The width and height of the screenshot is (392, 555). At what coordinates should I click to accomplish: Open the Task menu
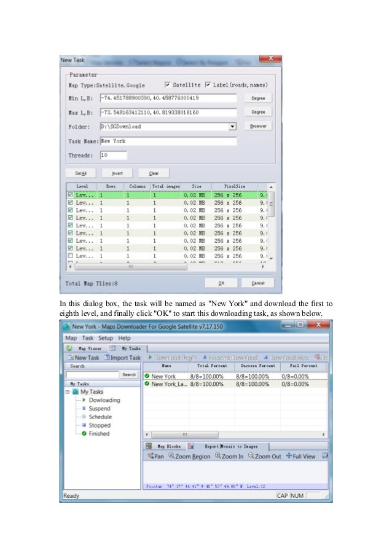click(x=88, y=338)
